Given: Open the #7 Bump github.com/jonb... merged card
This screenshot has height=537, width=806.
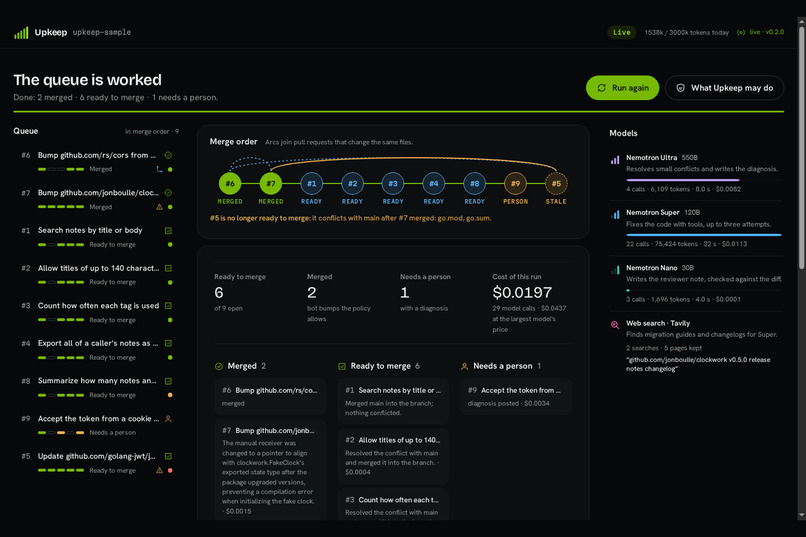Looking at the screenshot, I should (x=270, y=470).
